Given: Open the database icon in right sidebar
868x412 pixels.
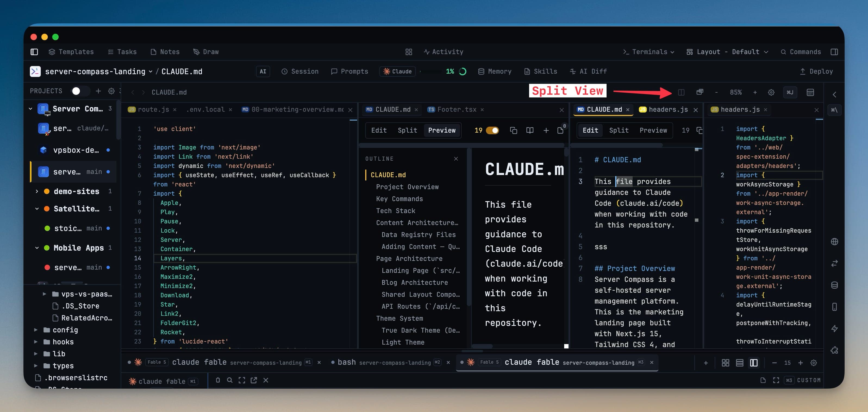Looking at the screenshot, I should pyautogui.click(x=834, y=285).
